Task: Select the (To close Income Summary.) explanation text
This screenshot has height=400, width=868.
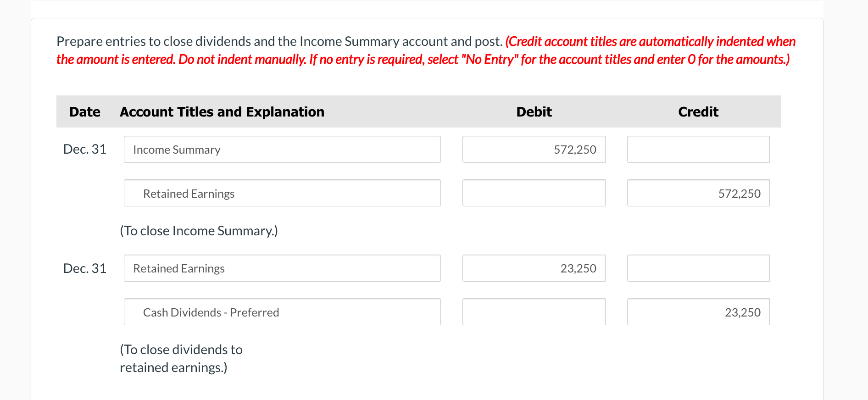Action: tap(199, 231)
